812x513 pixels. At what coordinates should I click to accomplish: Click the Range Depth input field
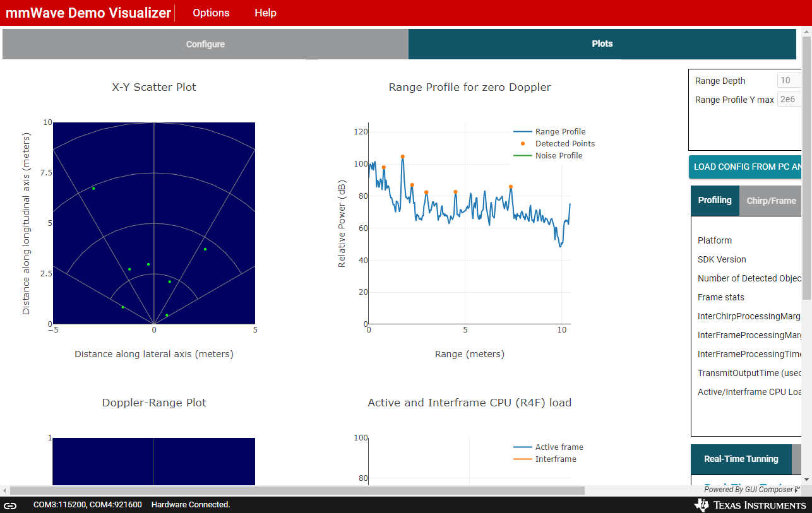click(789, 80)
